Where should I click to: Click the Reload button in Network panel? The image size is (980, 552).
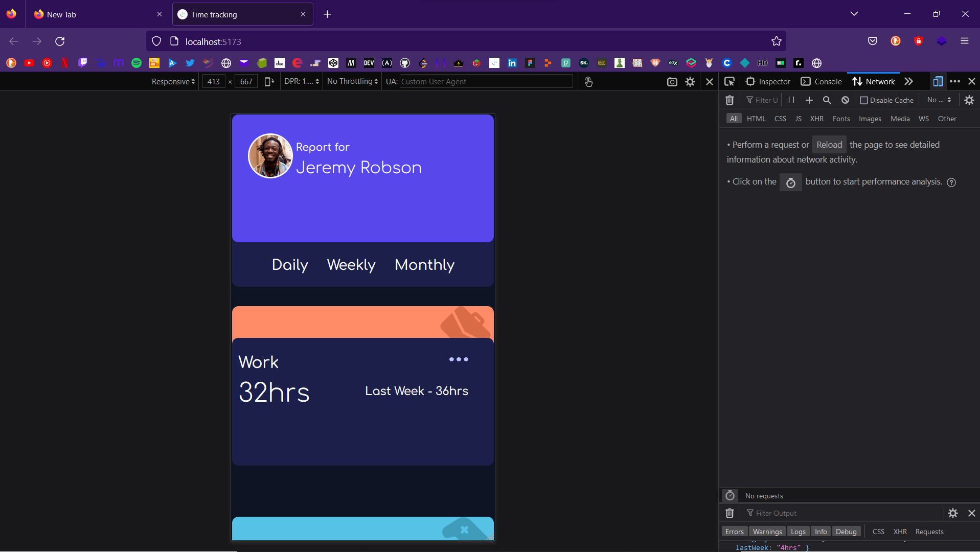(x=829, y=145)
